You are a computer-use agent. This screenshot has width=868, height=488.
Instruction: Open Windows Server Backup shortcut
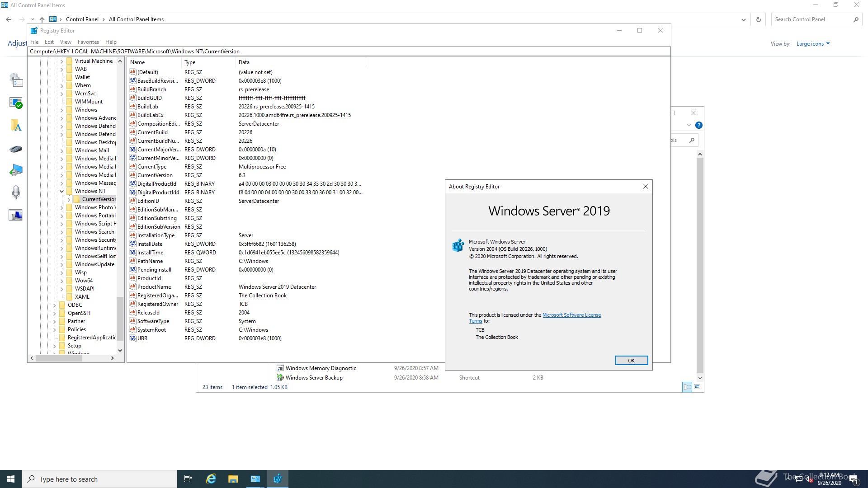point(314,378)
